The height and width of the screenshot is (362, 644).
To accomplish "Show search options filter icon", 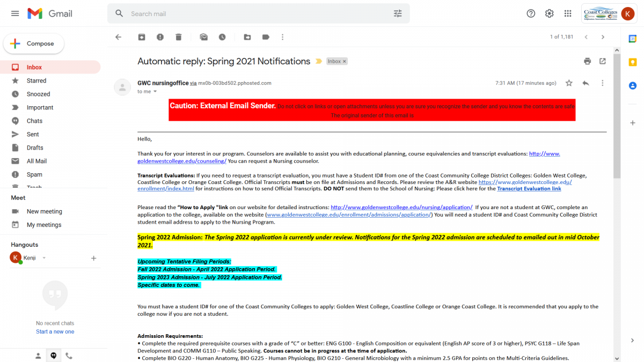I will 398,13.
